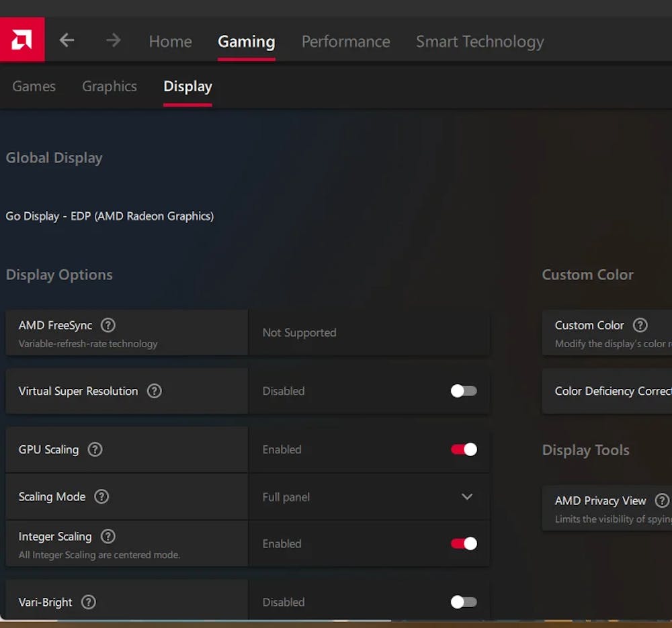Click the Vari-Bright label
Viewport: 672px width, 628px height.
46,602
